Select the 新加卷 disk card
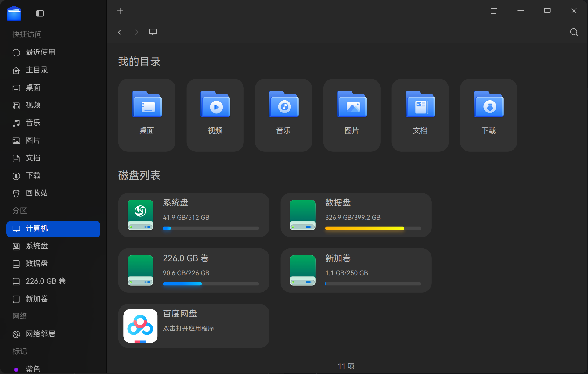Viewport: 588px width, 374px height. 356,270
